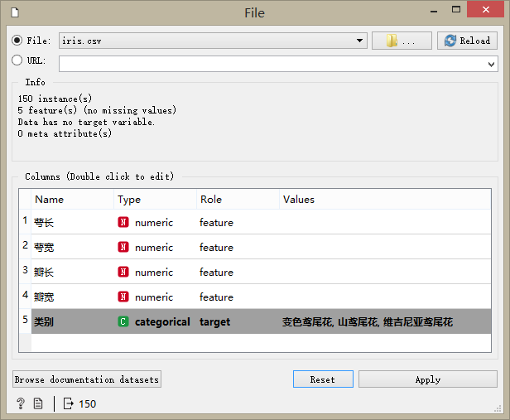Close the File window
Image resolution: width=510 pixels, height=420 pixels.
486,9
